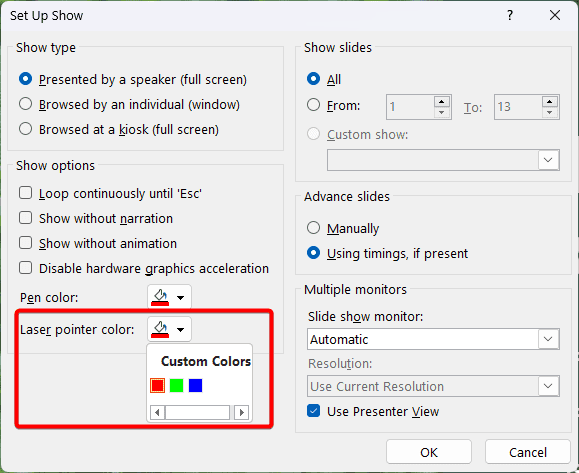The width and height of the screenshot is (579, 473).
Task: Click the Cancel button
Action: (x=528, y=452)
